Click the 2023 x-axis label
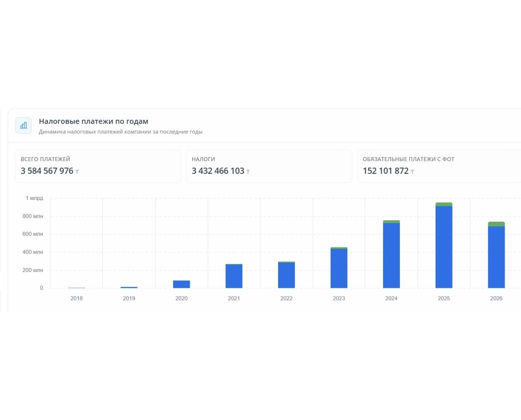The image size is (521, 420). click(x=339, y=298)
